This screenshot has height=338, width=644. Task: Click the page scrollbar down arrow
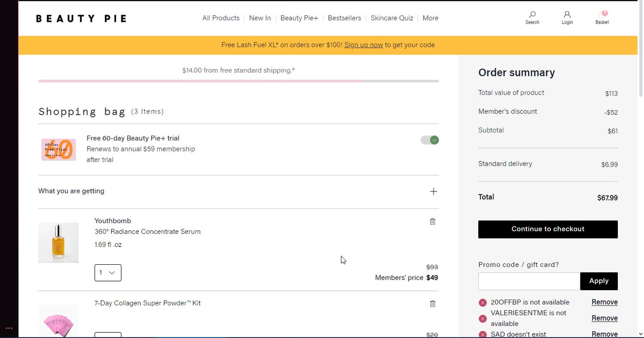tap(641, 334)
